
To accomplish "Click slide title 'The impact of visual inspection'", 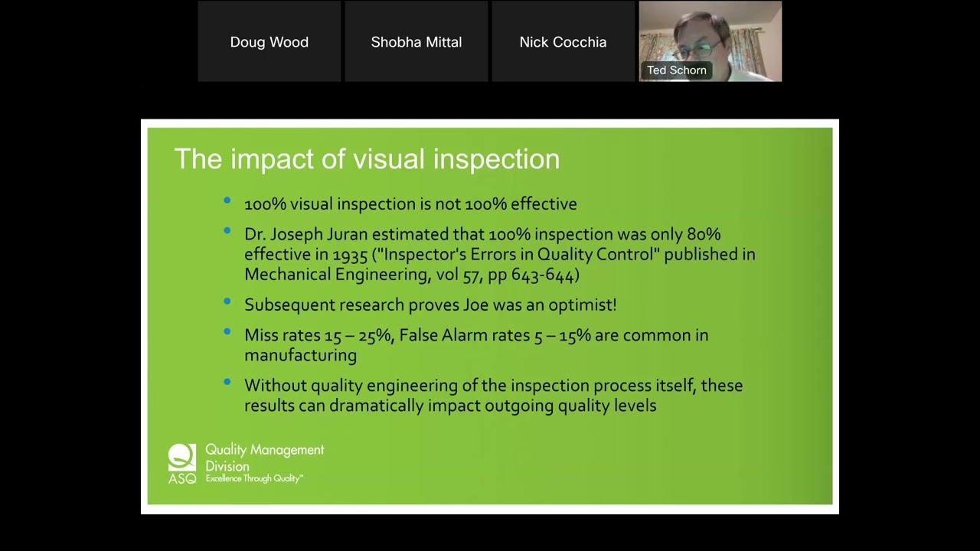I will (367, 159).
